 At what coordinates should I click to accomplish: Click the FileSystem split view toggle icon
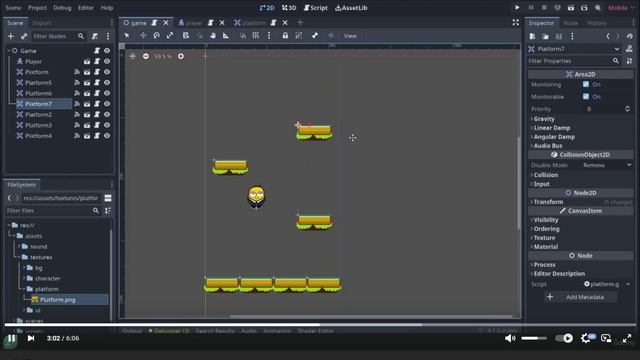(108, 198)
